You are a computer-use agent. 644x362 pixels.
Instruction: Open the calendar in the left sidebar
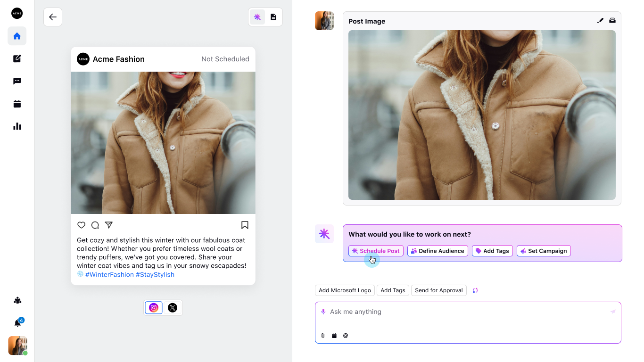(x=17, y=104)
